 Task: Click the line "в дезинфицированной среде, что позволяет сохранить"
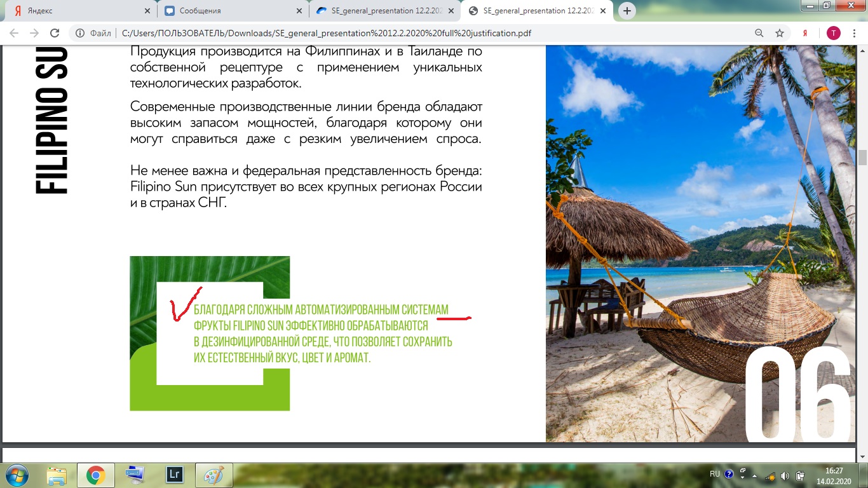coord(323,342)
